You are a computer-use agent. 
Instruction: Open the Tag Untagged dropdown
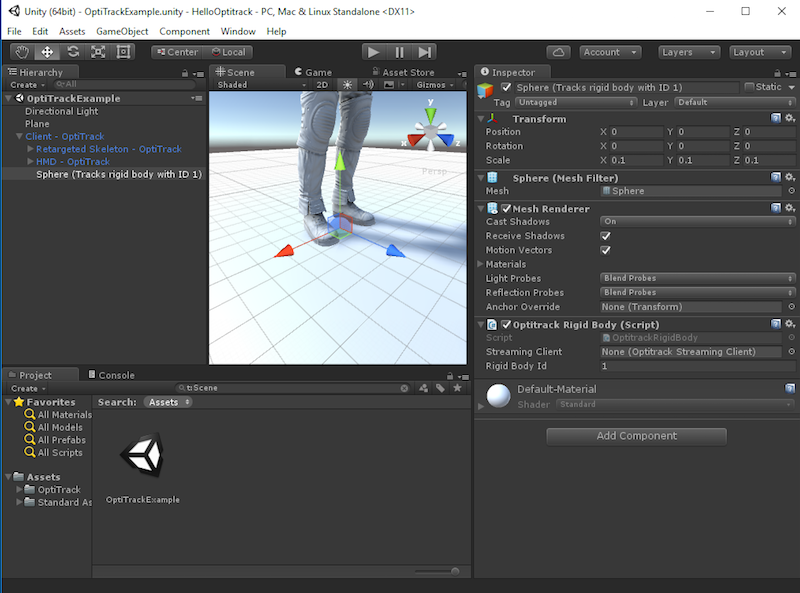[576, 103]
